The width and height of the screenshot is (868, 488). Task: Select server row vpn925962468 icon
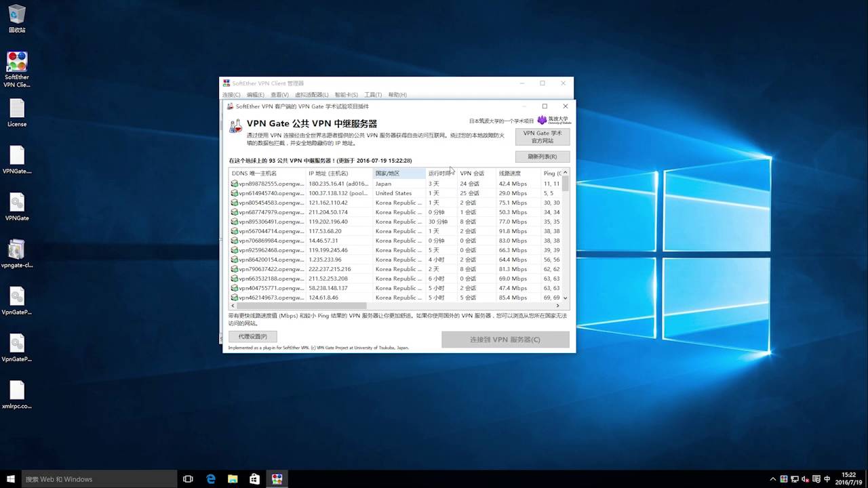click(235, 250)
